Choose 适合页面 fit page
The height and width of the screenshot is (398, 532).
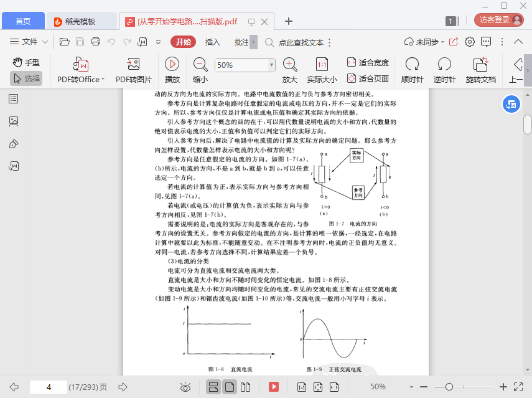[368, 78]
